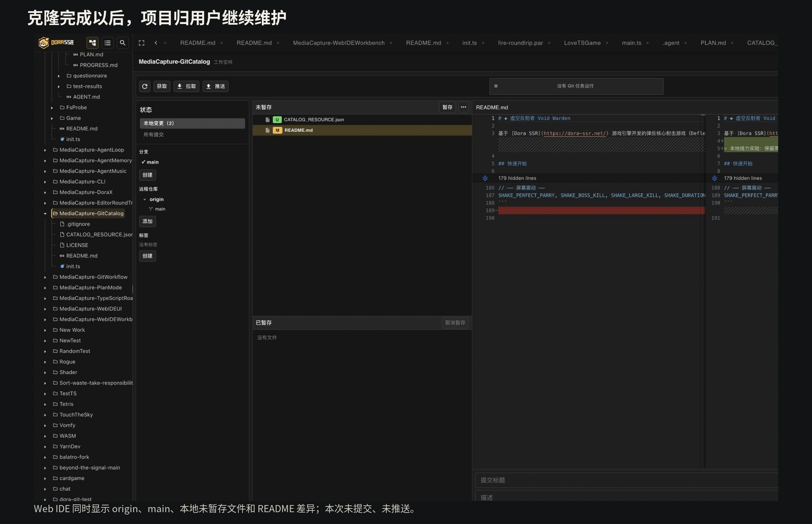The height and width of the screenshot is (524, 812).
Task: Toggle fullscreen editor icon
Action: point(142,43)
